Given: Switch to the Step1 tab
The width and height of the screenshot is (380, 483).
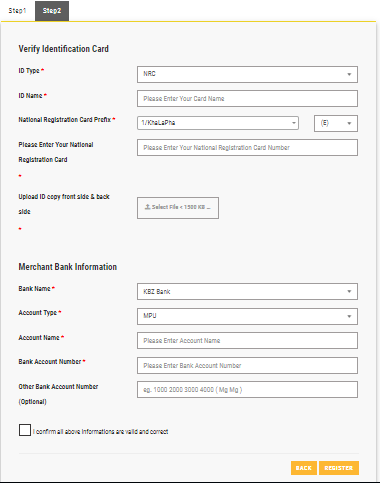Looking at the screenshot, I should click(17, 11).
